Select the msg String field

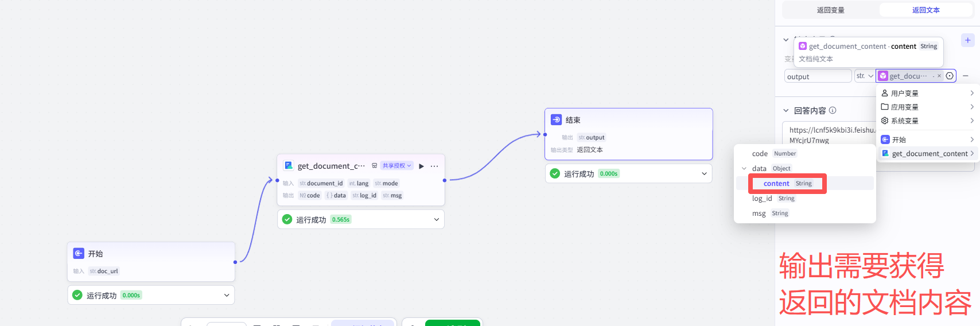click(805, 214)
